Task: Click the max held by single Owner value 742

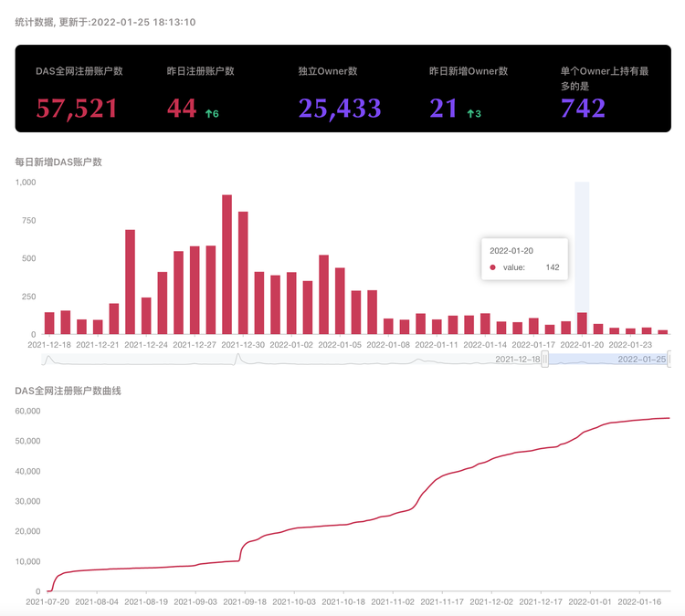Action: (x=583, y=109)
